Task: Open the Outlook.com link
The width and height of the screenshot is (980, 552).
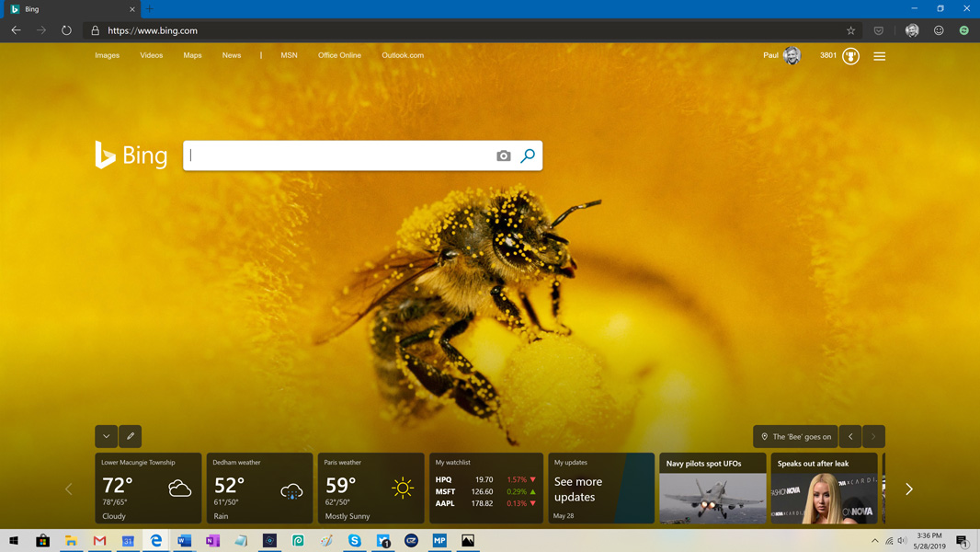Action: (403, 55)
